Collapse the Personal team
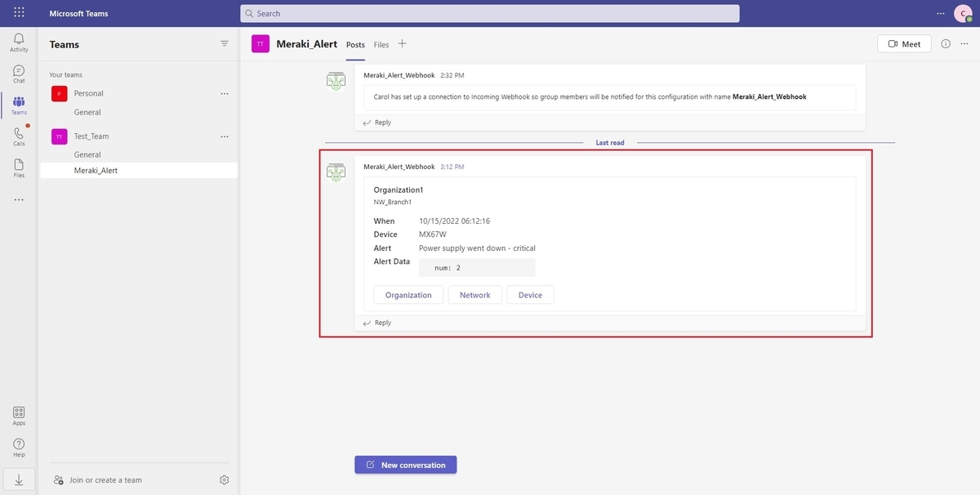 click(89, 94)
